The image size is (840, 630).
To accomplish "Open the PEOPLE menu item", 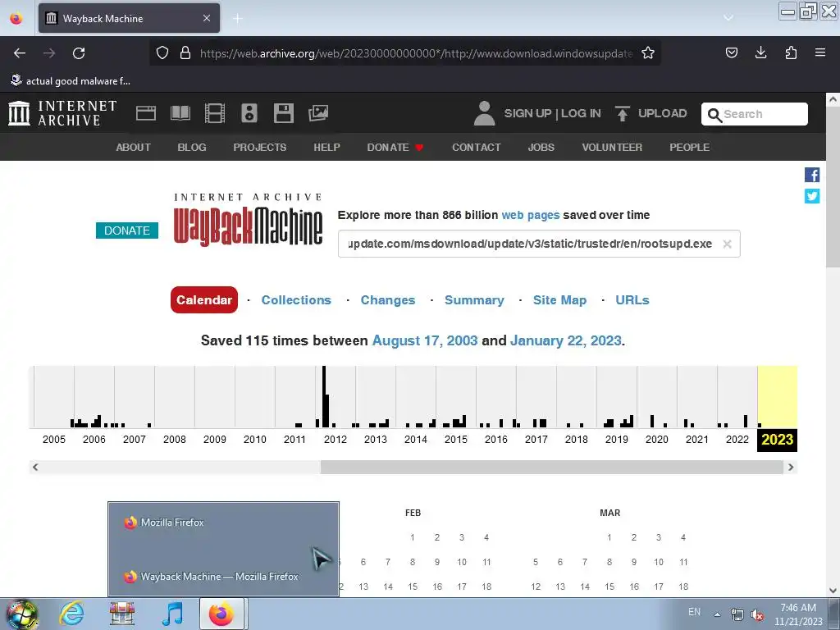I will point(689,148).
